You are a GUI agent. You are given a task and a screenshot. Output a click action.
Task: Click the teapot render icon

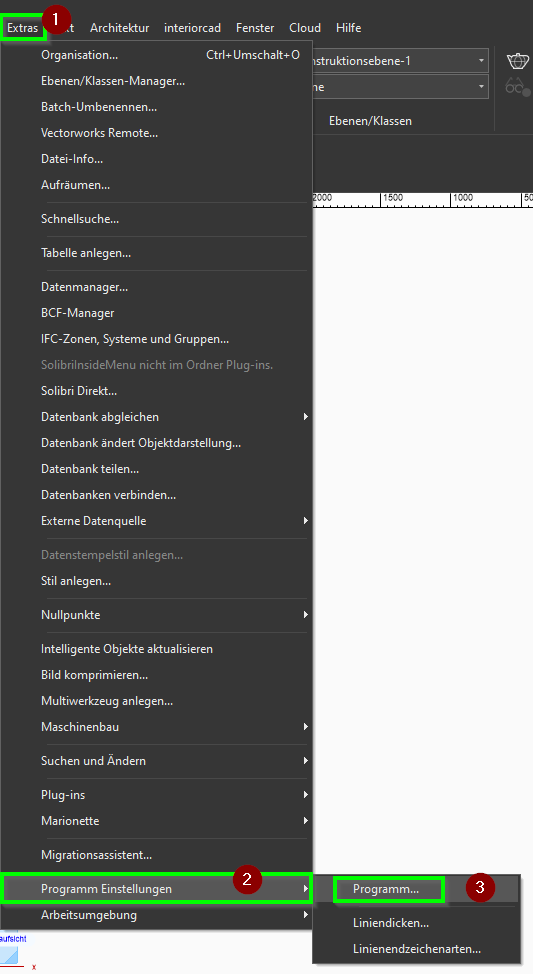[x=517, y=61]
